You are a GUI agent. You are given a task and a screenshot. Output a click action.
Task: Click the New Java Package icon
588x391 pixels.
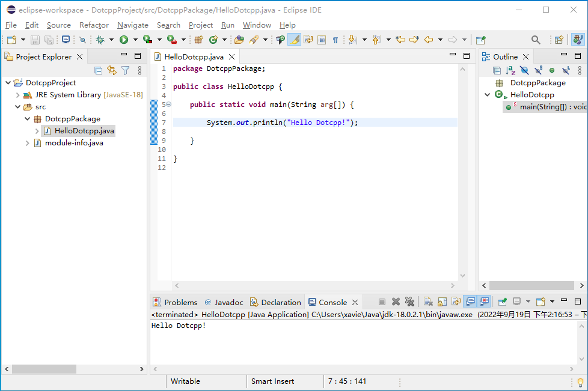click(x=198, y=40)
